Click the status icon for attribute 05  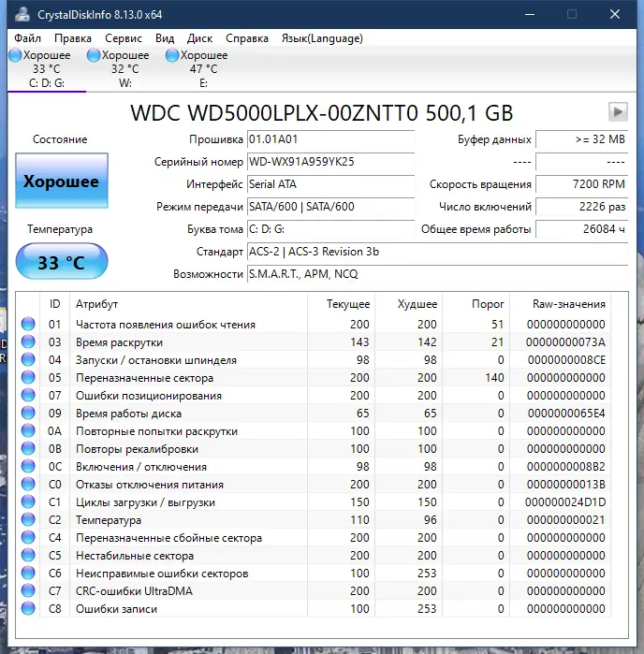(x=28, y=377)
